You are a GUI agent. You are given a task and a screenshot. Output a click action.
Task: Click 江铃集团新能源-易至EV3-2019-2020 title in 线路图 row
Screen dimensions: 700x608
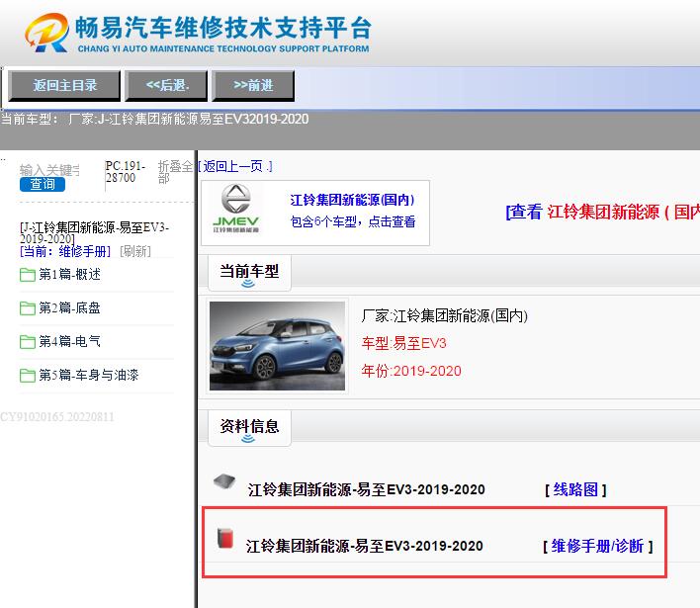coord(366,489)
